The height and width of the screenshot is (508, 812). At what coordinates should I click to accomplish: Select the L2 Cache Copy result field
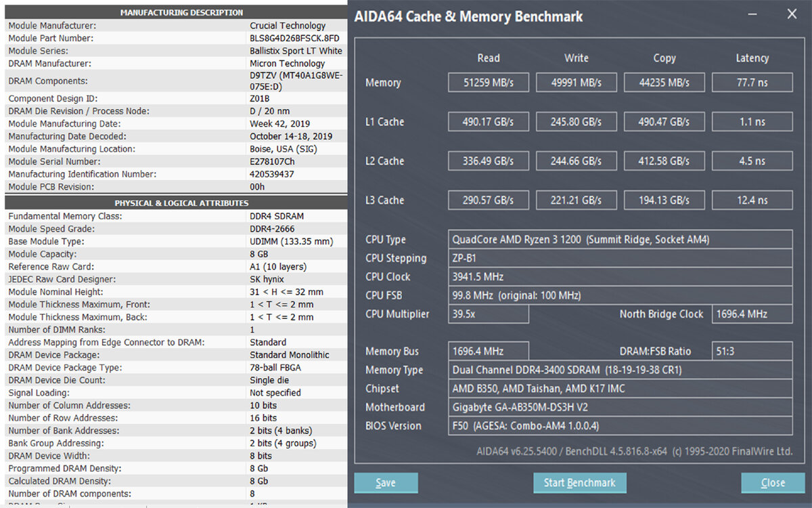[664, 161]
